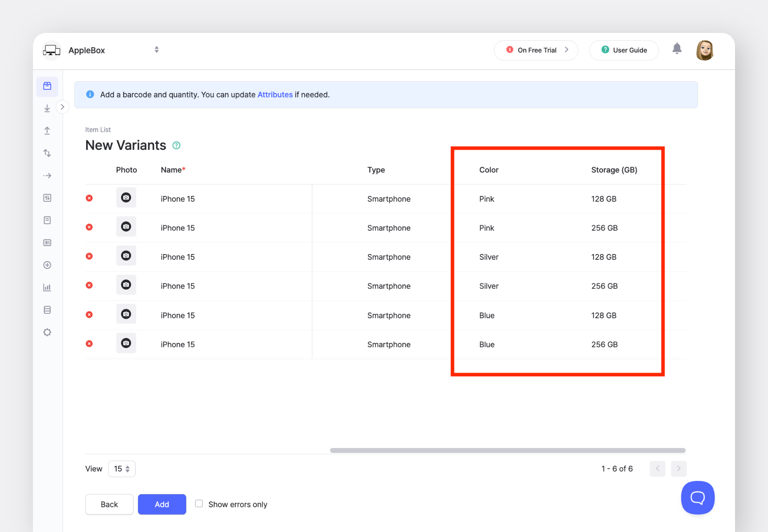Click the Back button
This screenshot has height=532, width=768.
coord(109,504)
